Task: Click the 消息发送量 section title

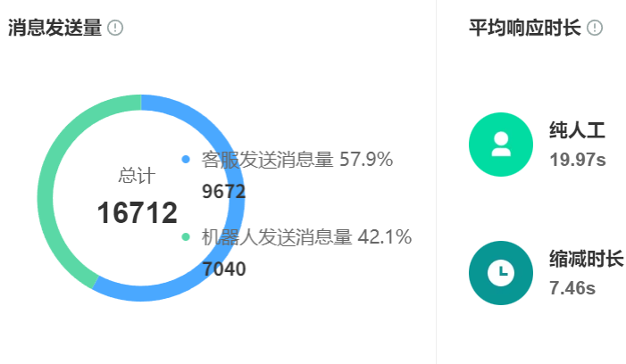Action: click(54, 28)
